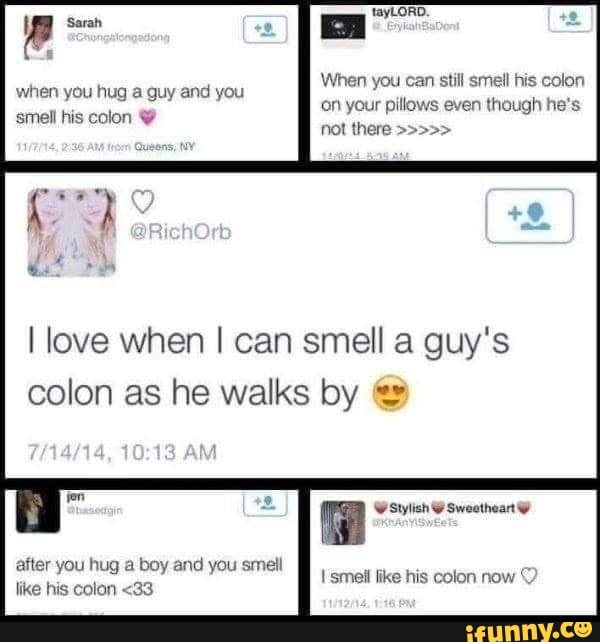600x642 pixels.
Task: Tap the follow icon on tayLORD's tweet
Action: point(570,18)
